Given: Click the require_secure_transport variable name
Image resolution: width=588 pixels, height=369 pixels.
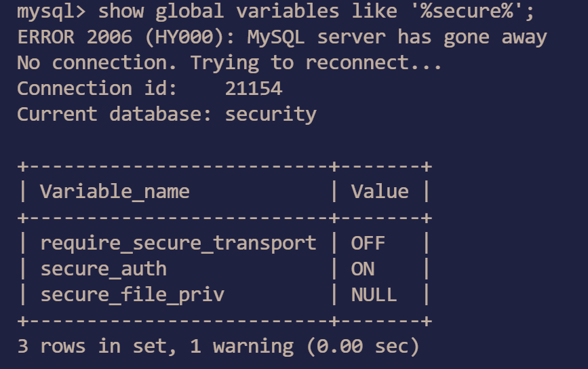Looking at the screenshot, I should [x=178, y=243].
